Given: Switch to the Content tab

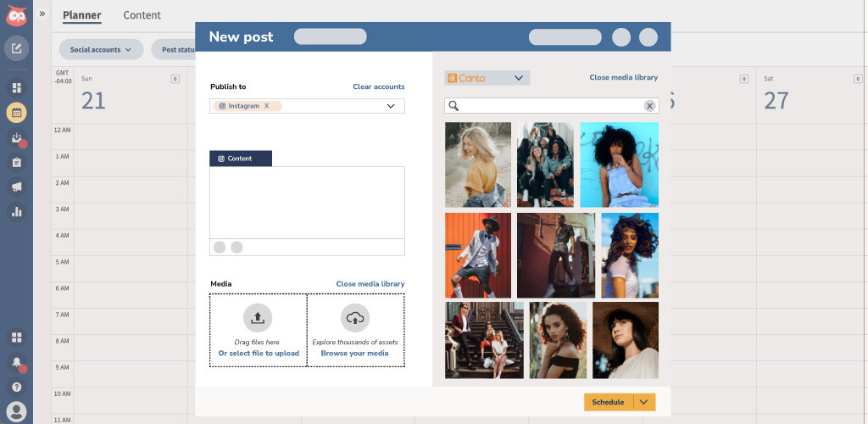Looking at the screenshot, I should coord(142,15).
